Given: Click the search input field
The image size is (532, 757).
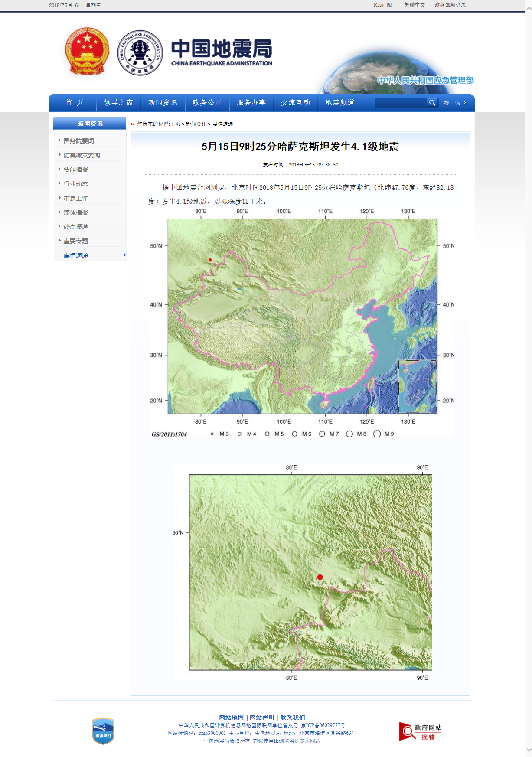Looking at the screenshot, I should (401, 103).
